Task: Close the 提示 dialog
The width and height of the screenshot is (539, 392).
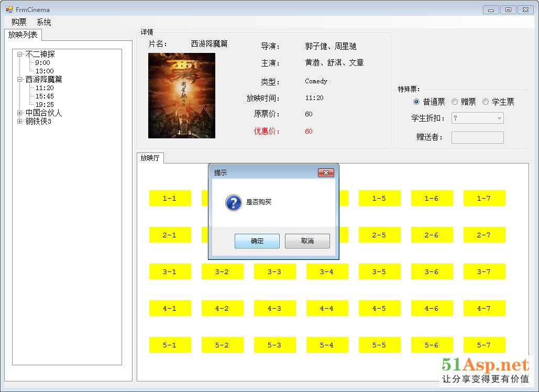Action: (x=326, y=172)
